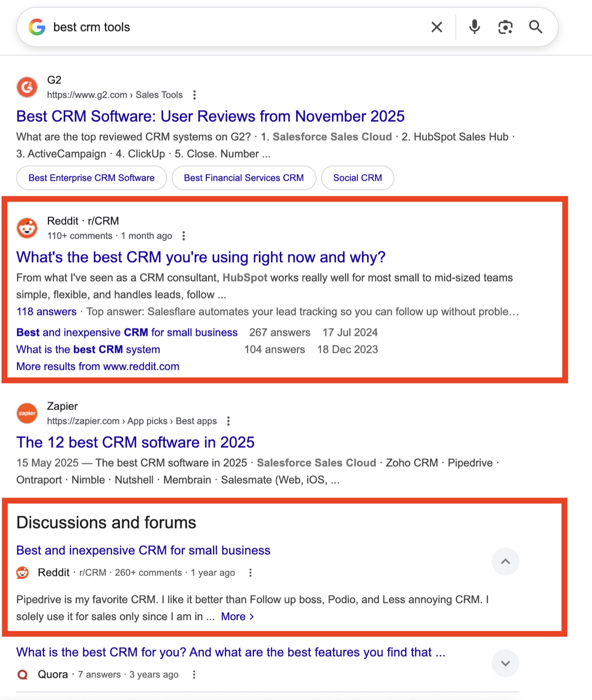Click the '17 Jul 2024' date
The image size is (592, 700).
point(350,332)
